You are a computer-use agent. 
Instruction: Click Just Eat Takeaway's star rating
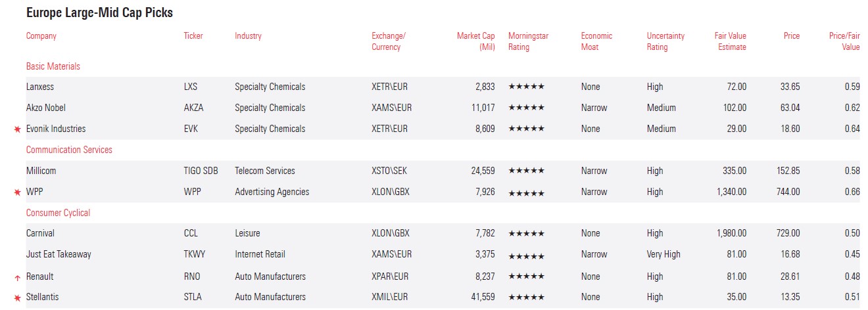coord(526,255)
